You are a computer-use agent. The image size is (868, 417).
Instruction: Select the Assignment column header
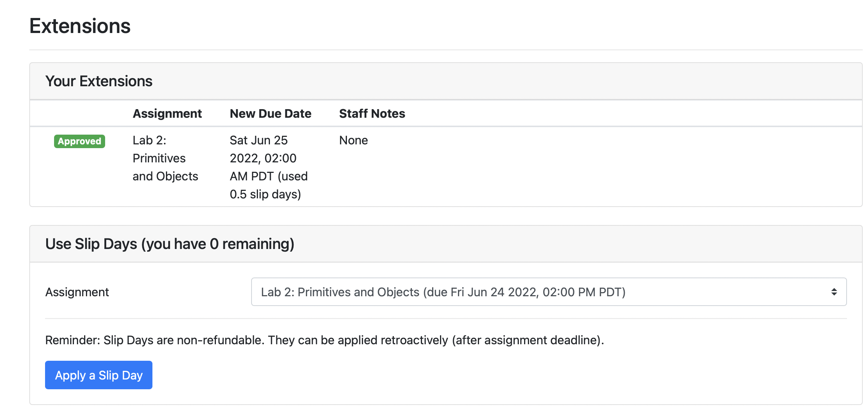(x=167, y=114)
